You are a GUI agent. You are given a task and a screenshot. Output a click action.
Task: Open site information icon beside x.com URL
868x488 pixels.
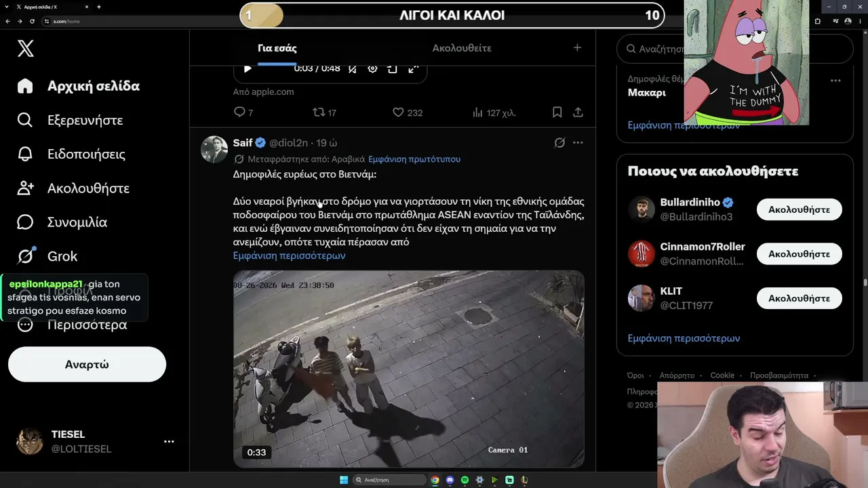pos(47,21)
